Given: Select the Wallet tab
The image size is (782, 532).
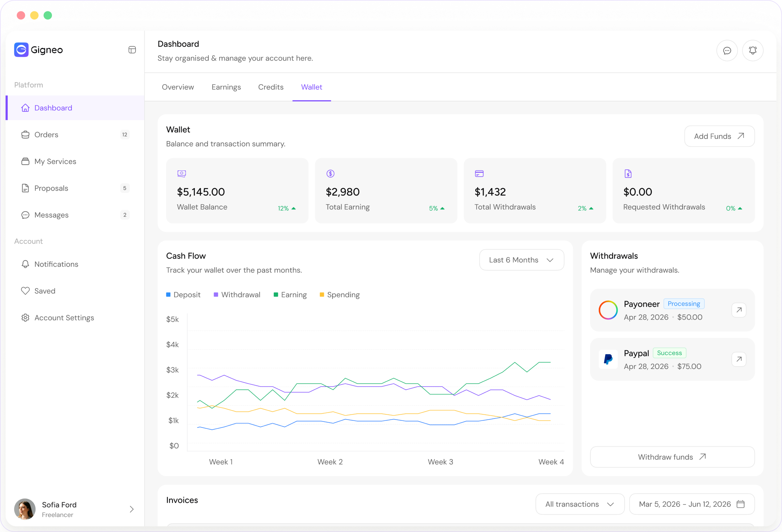Looking at the screenshot, I should pos(312,87).
